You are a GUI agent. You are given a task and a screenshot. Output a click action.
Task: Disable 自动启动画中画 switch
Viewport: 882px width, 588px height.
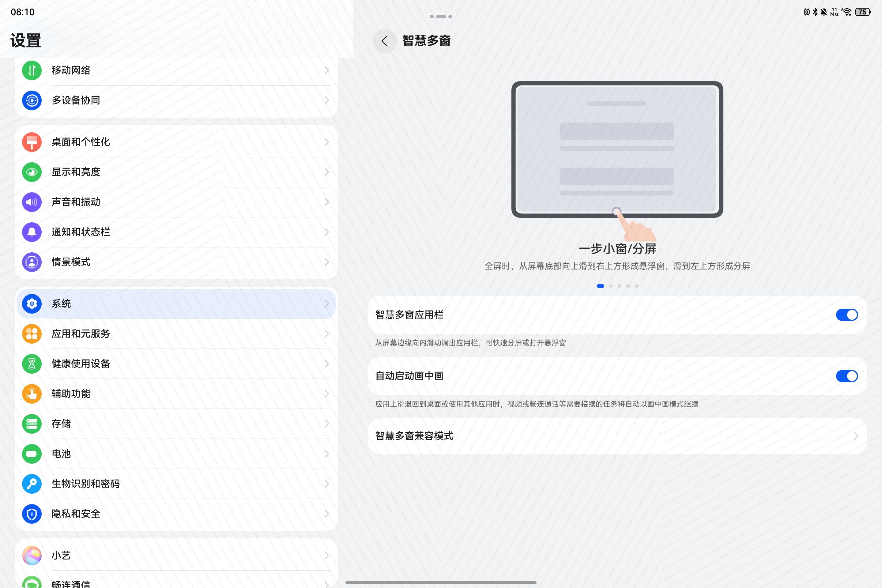coord(846,376)
